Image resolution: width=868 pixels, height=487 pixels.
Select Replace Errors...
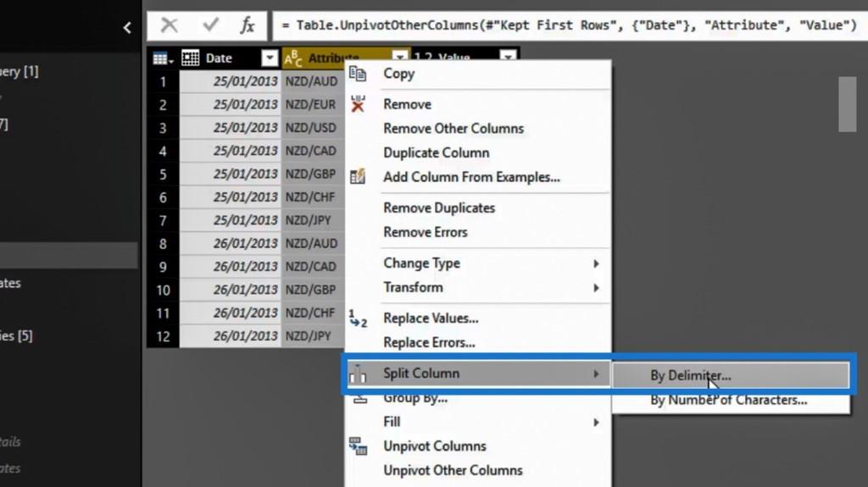pos(429,343)
